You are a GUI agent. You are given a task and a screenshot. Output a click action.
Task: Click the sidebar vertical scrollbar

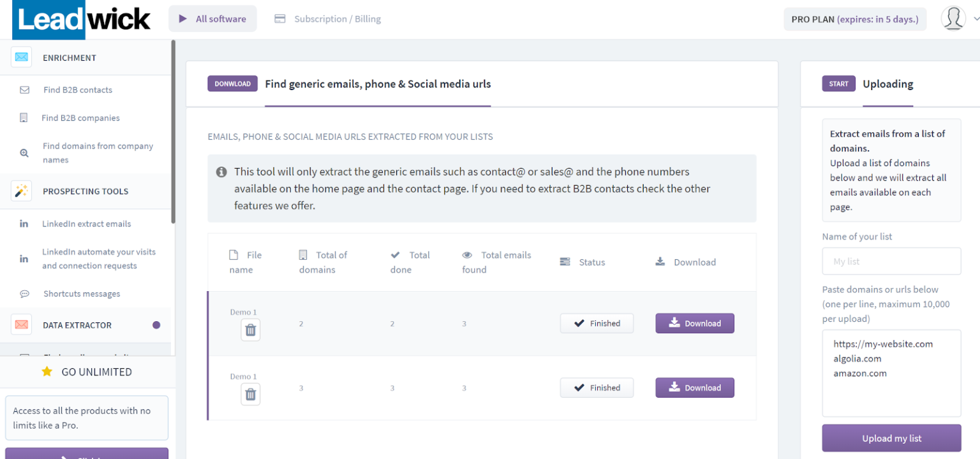[x=173, y=131]
